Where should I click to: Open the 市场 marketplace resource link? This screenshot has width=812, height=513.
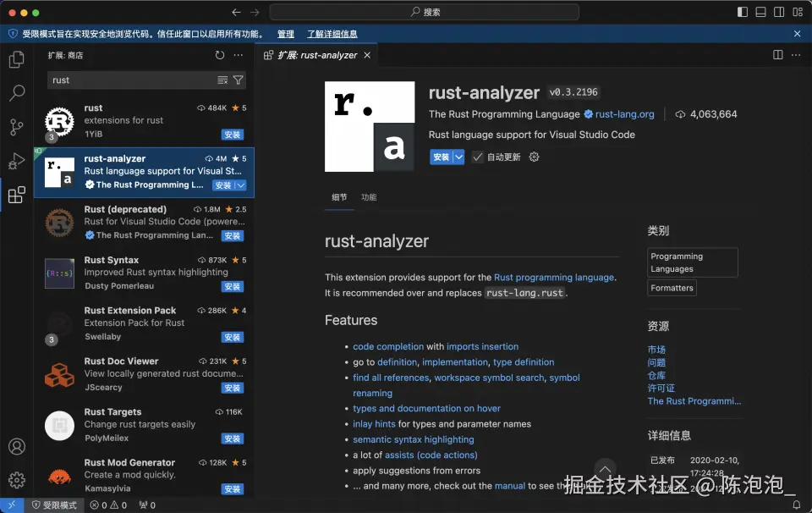pyautogui.click(x=656, y=350)
